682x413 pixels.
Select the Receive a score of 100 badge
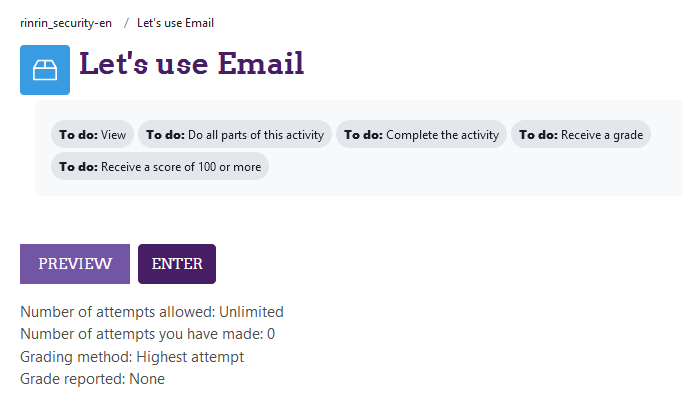[160, 167]
